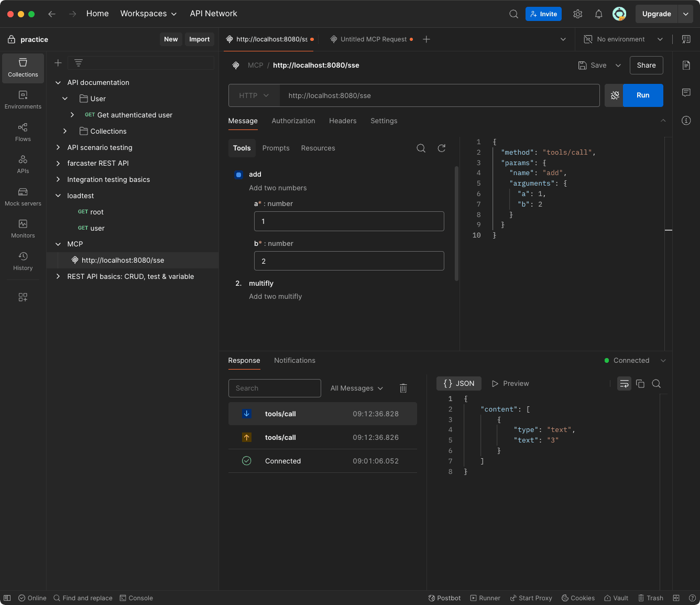Open the Upgrade options arrow
Image resolution: width=700 pixels, height=605 pixels.
point(686,14)
